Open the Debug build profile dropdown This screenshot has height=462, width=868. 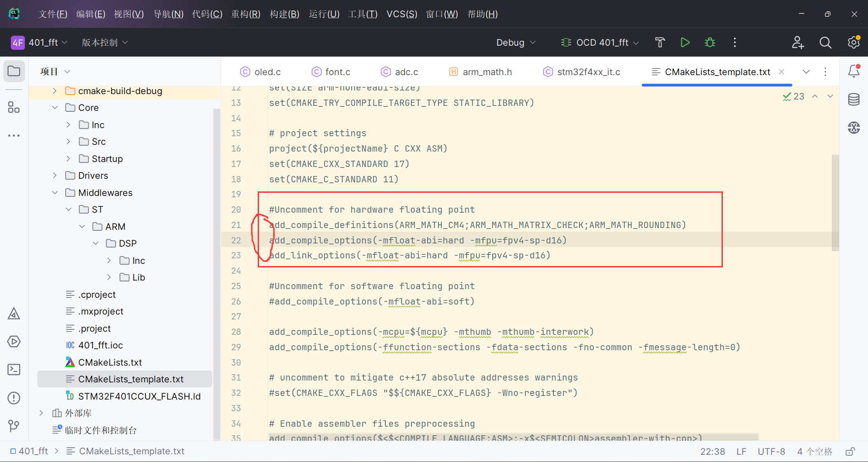coord(515,42)
